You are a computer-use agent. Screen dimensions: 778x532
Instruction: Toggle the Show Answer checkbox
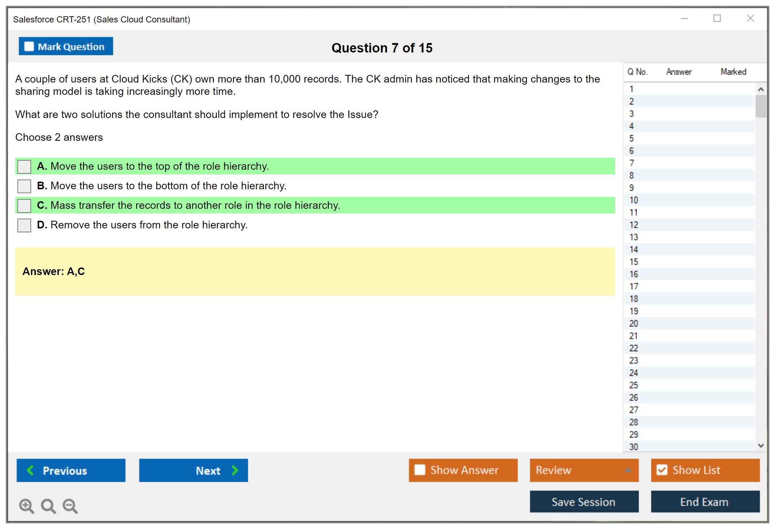coord(420,470)
